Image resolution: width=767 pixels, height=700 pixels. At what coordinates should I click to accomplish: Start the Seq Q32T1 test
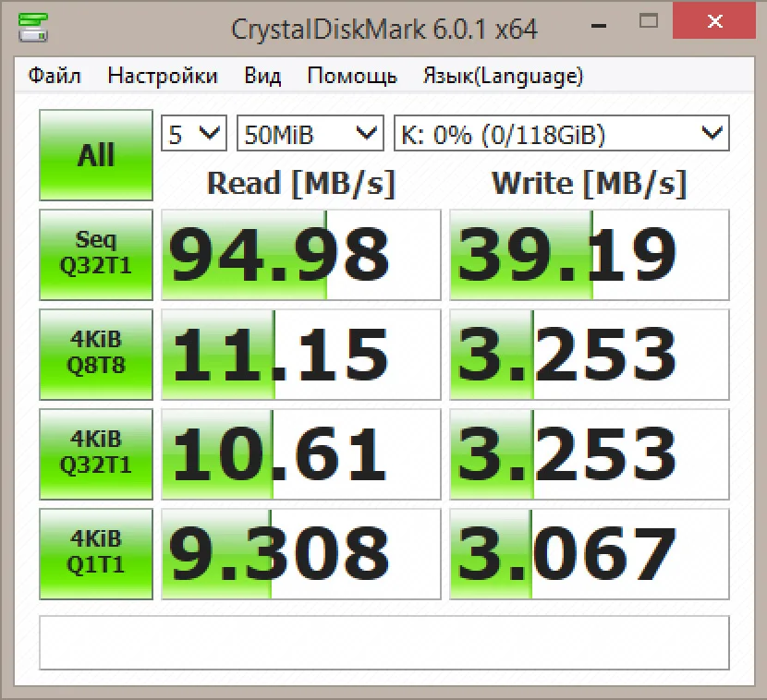(96, 255)
